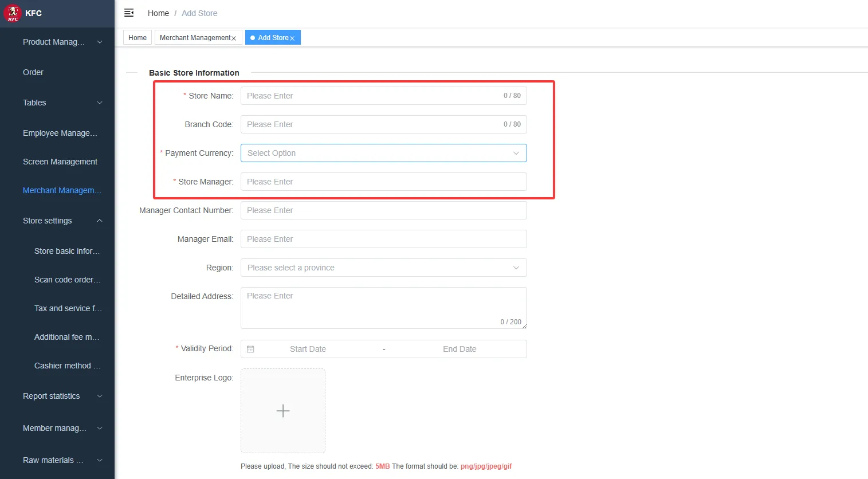The height and width of the screenshot is (479, 868).
Task: Expand the Raw materials sidebar menu
Action: click(x=57, y=460)
